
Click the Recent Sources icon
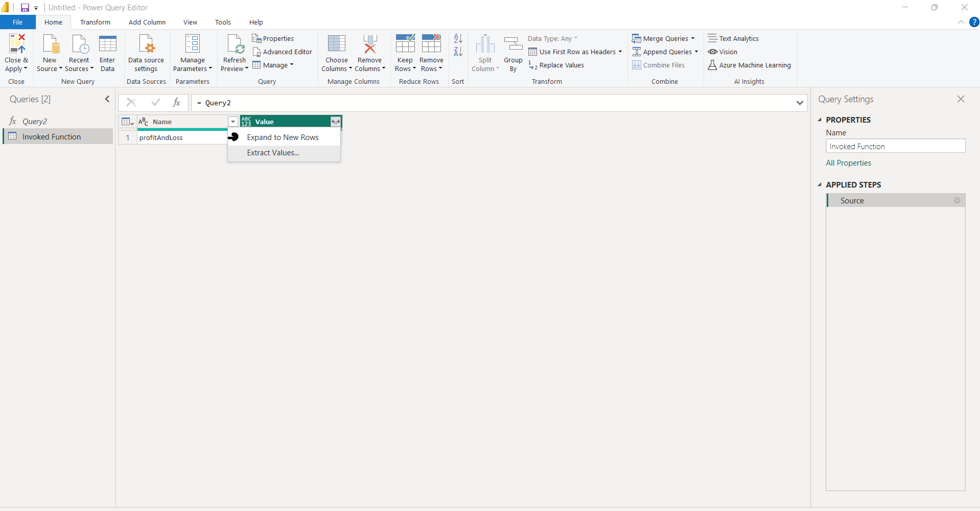80,44
